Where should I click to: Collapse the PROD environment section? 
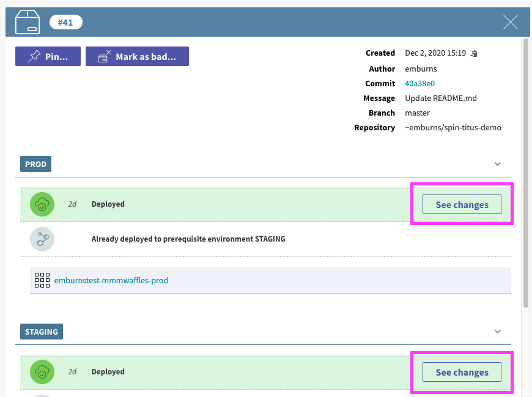[497, 164]
